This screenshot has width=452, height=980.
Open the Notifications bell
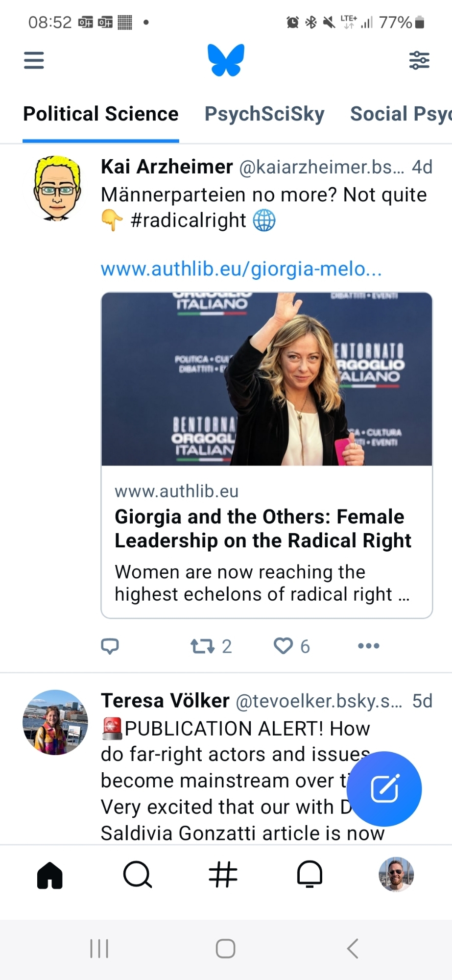(x=309, y=875)
